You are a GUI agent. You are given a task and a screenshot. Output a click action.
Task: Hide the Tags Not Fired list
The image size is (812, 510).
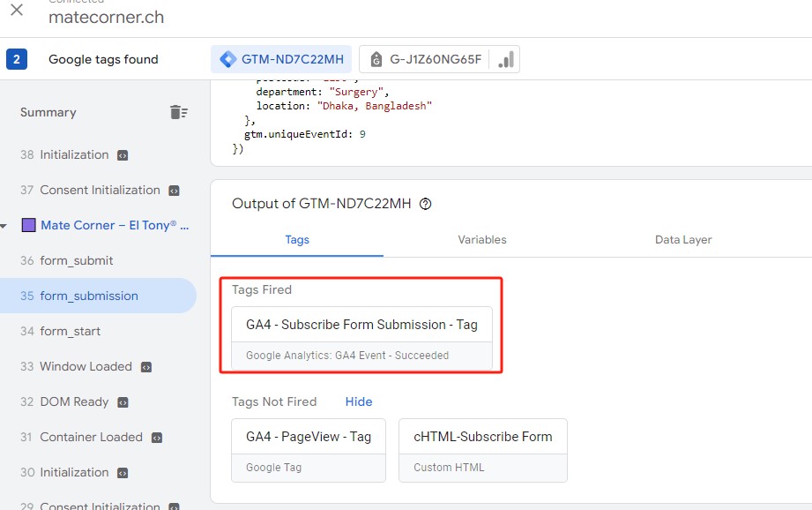[x=358, y=401]
